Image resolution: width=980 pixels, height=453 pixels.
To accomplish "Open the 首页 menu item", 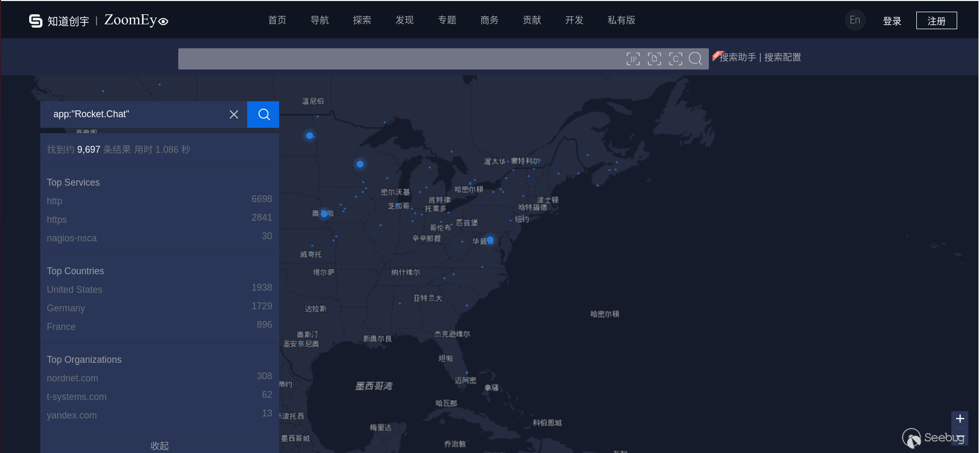I will [277, 20].
